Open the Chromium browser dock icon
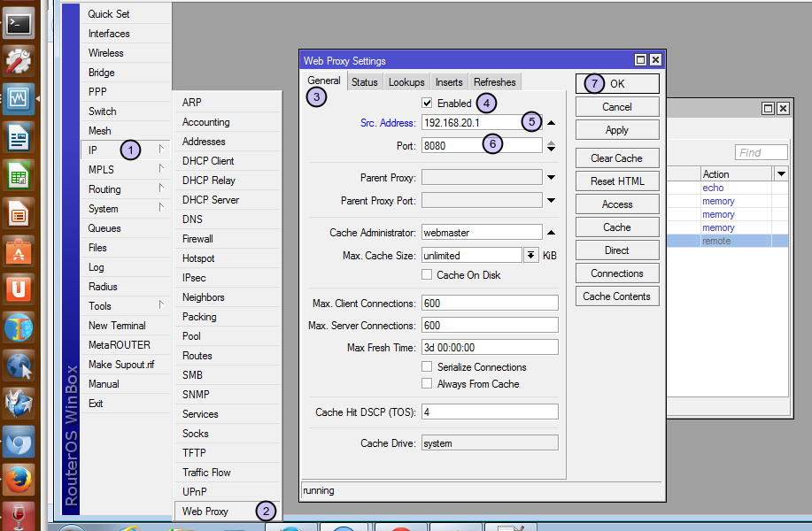The image size is (812, 531). [19, 442]
